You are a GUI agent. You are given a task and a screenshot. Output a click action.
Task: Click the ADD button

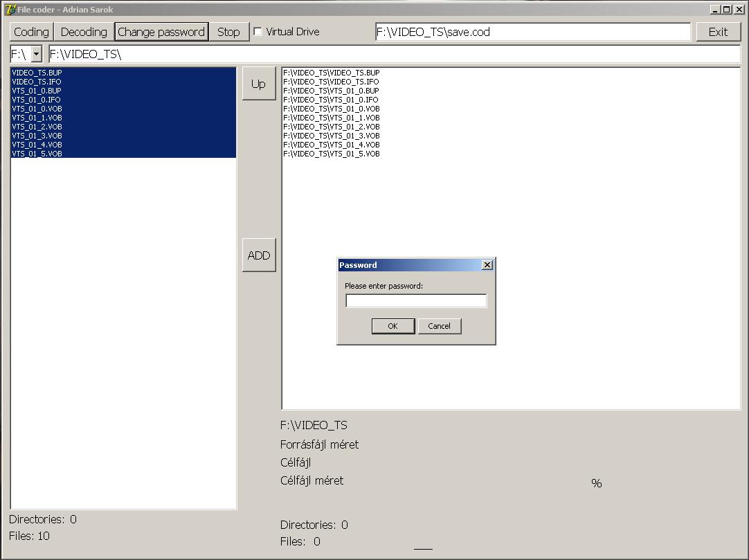259,255
